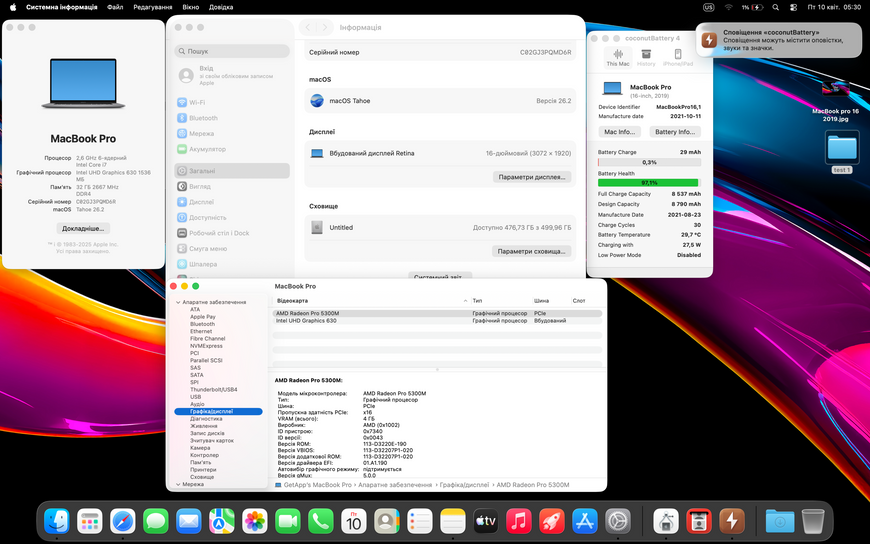Click Battery Info... in coconutBattery
870x544 pixels.
click(x=675, y=132)
